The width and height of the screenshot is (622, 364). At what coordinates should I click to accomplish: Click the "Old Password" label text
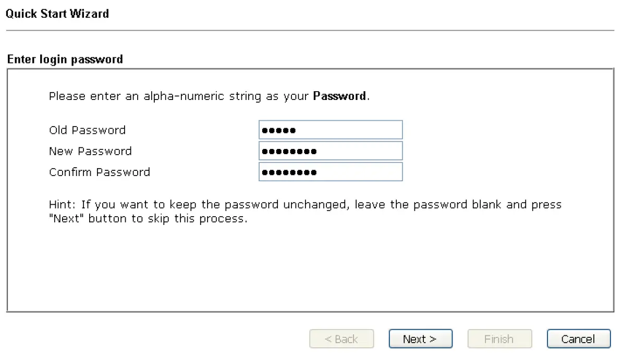[x=87, y=130]
